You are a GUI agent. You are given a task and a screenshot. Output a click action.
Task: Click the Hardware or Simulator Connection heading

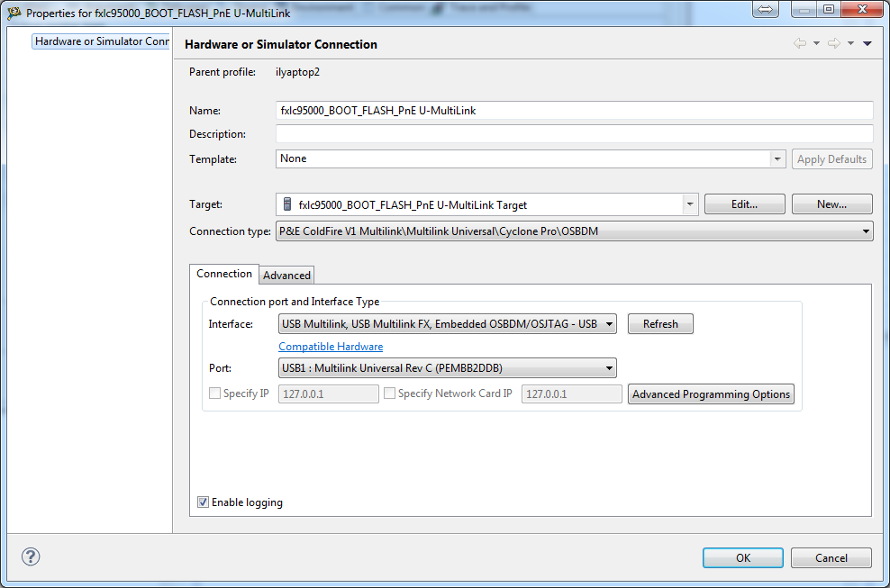[x=281, y=44]
